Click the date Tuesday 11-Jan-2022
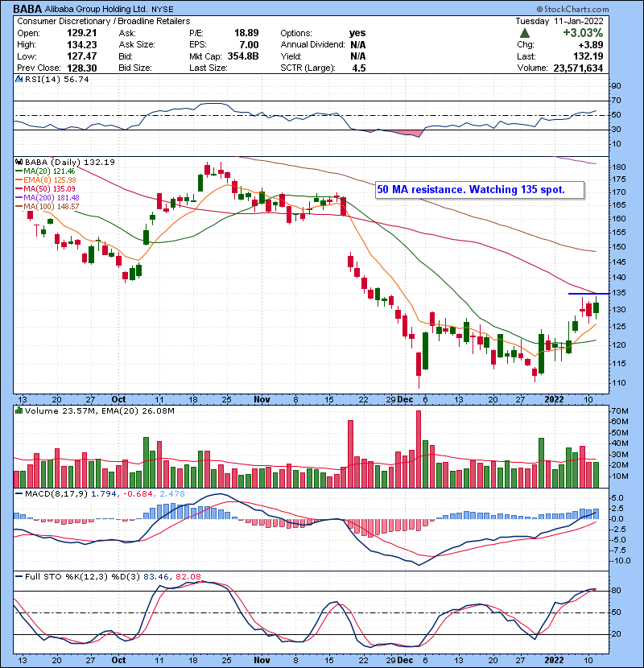Viewport: 644px width, 668px height. [x=559, y=21]
